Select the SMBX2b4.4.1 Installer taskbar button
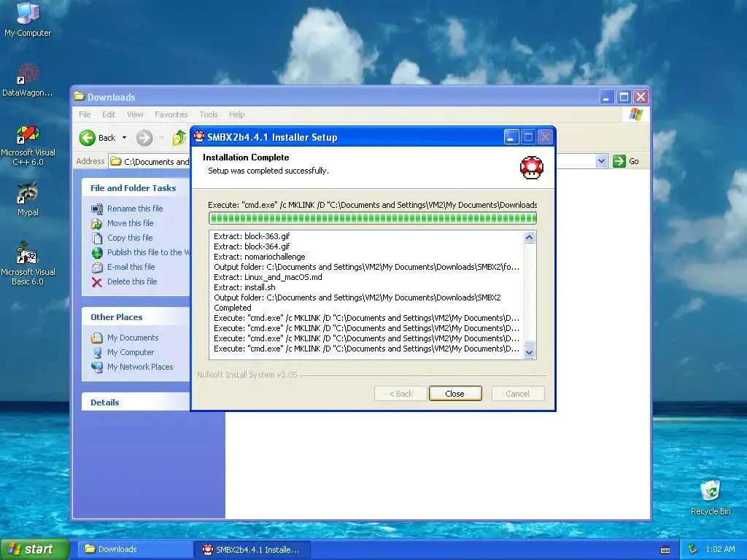Screen dimensions: 747x560 [x=252, y=550]
